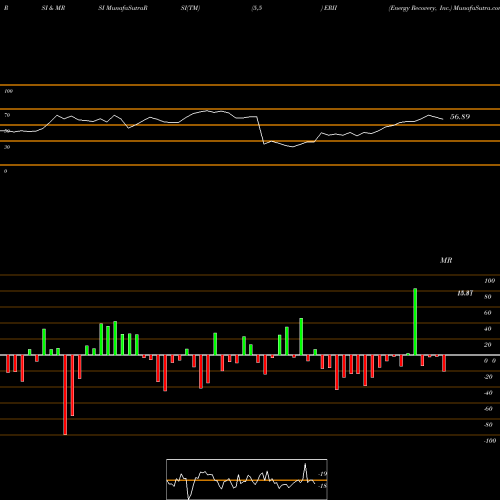Click the -18 label in mini chart

tap(323, 486)
